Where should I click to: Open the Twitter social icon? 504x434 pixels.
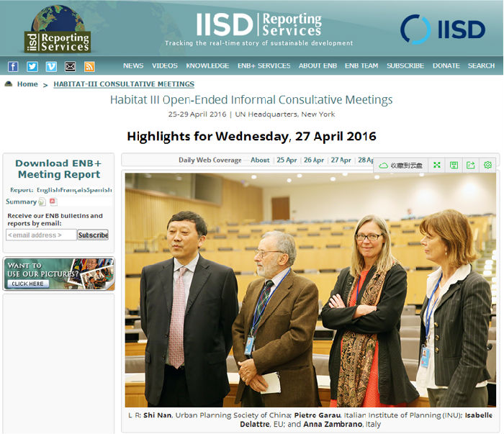click(32, 66)
